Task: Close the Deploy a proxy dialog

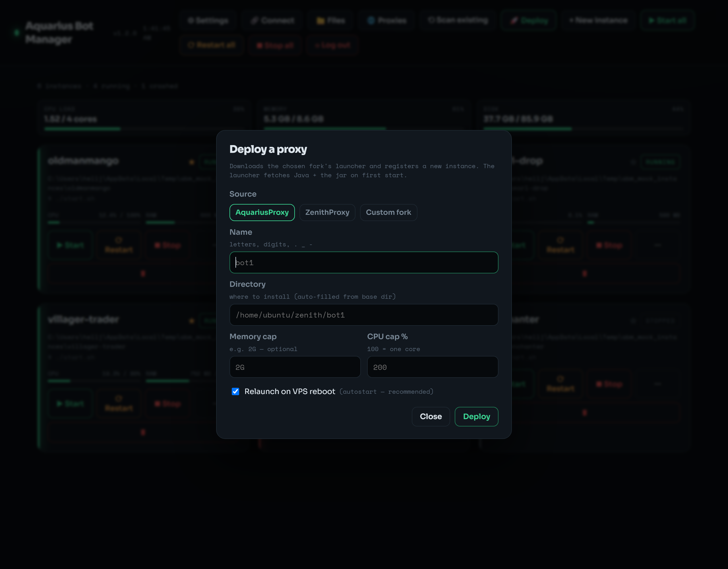Action: click(x=431, y=417)
